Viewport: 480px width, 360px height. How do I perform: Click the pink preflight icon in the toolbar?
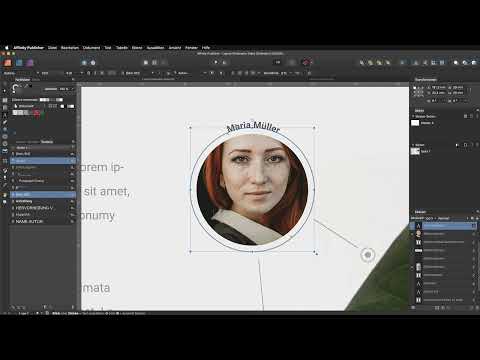306,62
